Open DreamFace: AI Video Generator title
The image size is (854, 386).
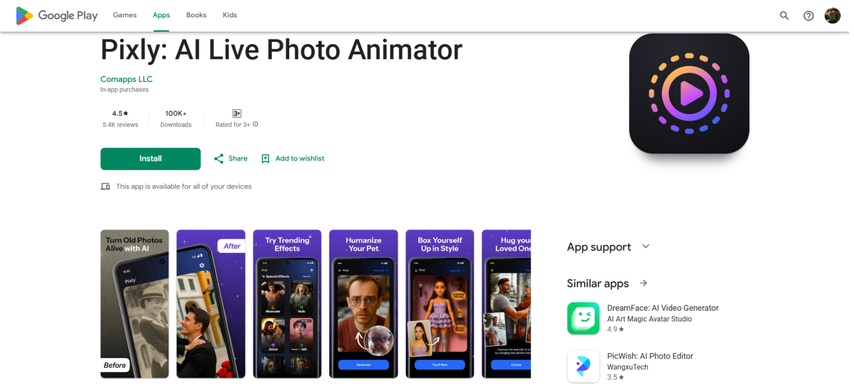[x=663, y=308]
